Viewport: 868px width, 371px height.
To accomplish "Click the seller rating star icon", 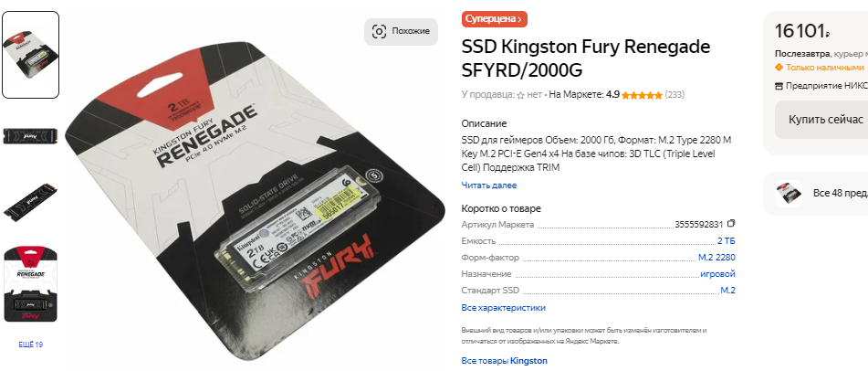I will click(520, 95).
